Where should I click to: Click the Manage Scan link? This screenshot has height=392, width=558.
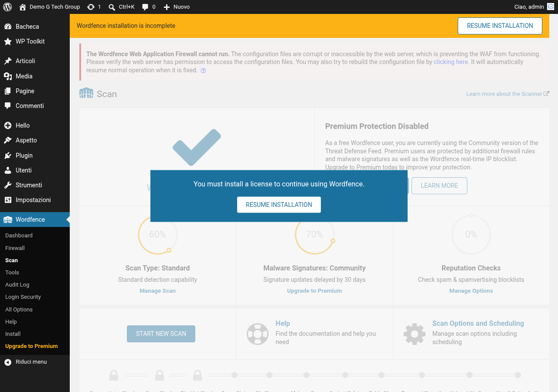tap(157, 291)
